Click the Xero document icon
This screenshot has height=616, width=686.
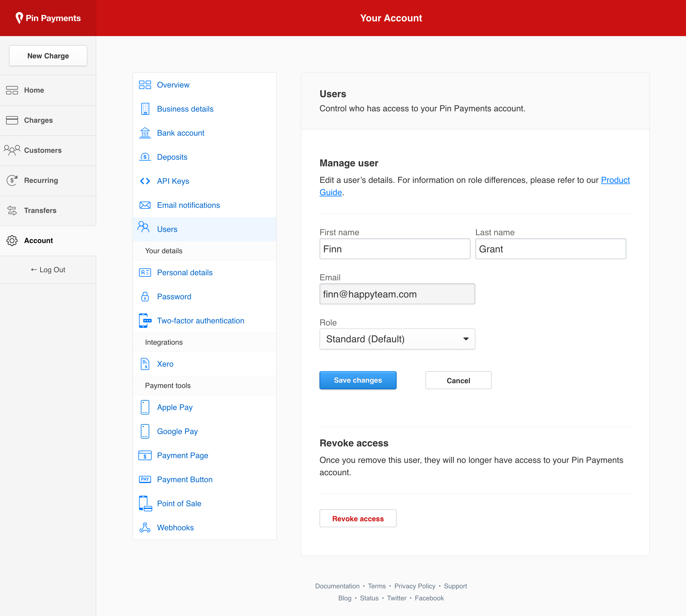pyautogui.click(x=145, y=364)
